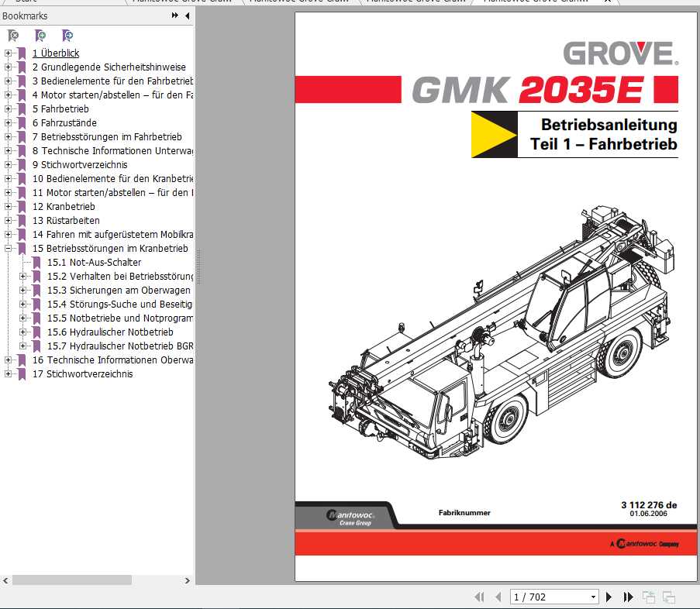This screenshot has width=700, height=609.
Task: Jump to the last page
Action: pyautogui.click(x=626, y=597)
